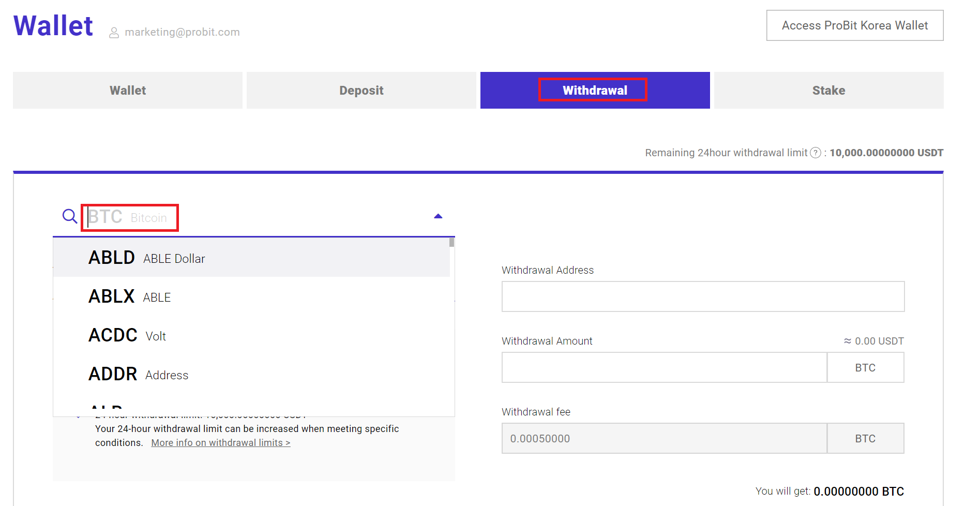Click the user profile icon beside email
980x506 pixels.
114,33
